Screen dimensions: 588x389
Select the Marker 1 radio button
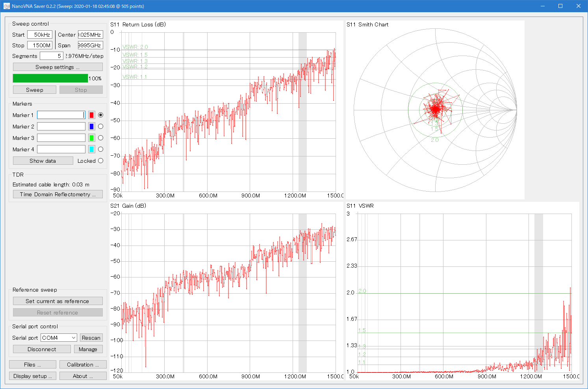[x=101, y=115]
